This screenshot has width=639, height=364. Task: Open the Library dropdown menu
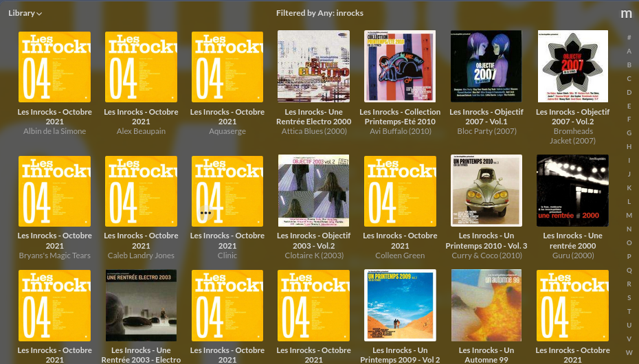pos(25,13)
